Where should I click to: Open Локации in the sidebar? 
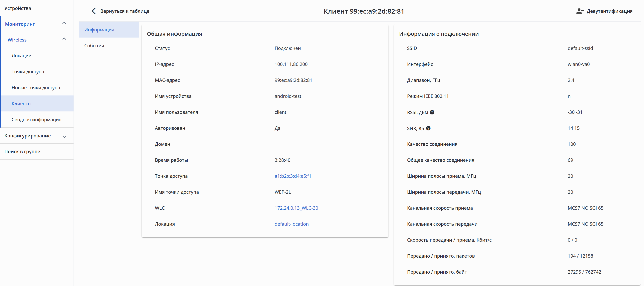pyautogui.click(x=22, y=56)
